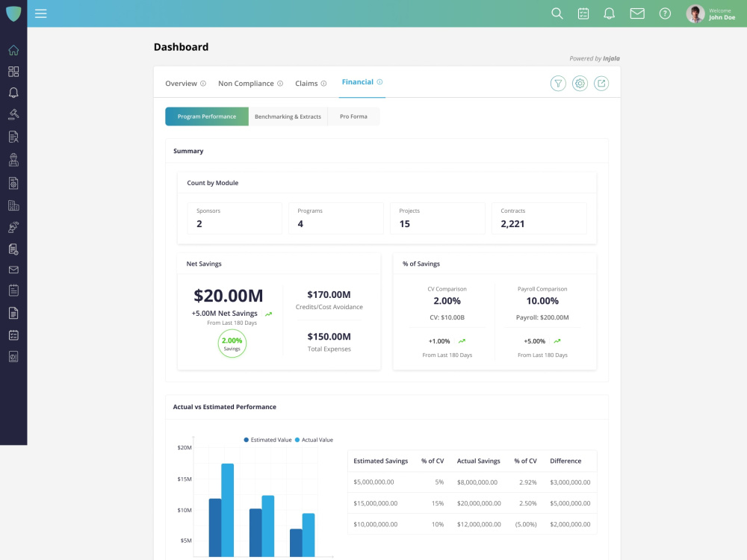Screen dimensions: 747x560
Task: Click the $3,000,000.00 difference cell
Action: tap(570, 482)
